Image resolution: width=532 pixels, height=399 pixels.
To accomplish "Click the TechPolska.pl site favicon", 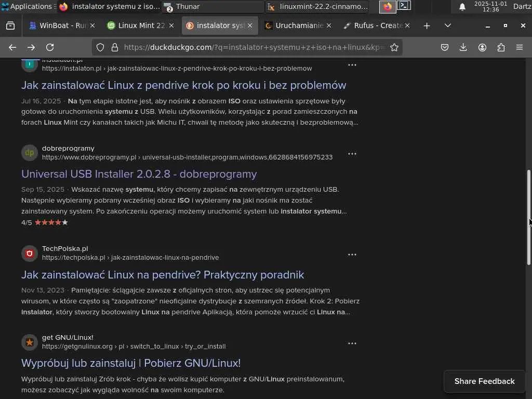I will coord(30,254).
